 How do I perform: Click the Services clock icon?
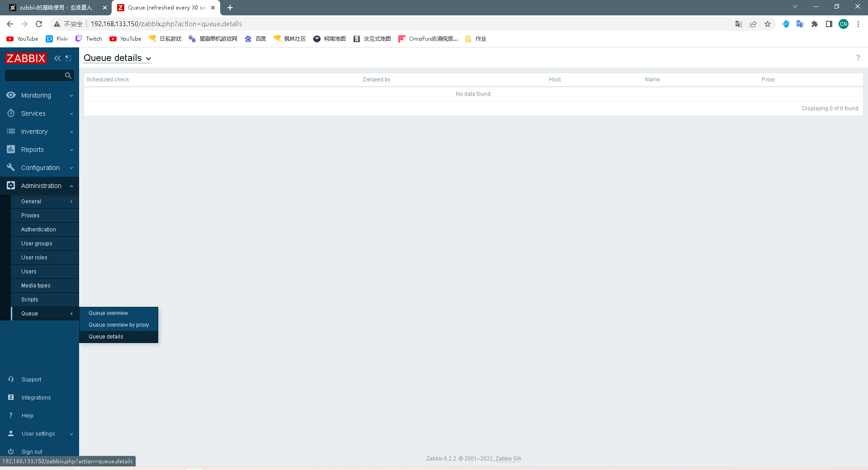pyautogui.click(x=11, y=113)
